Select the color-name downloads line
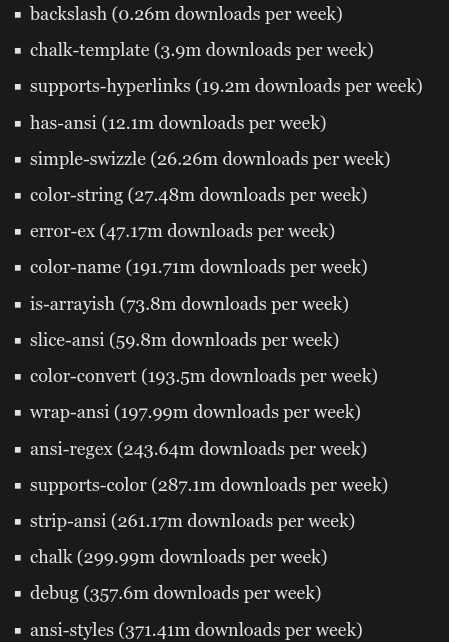Viewport: 449px width, 642px height. click(x=199, y=267)
